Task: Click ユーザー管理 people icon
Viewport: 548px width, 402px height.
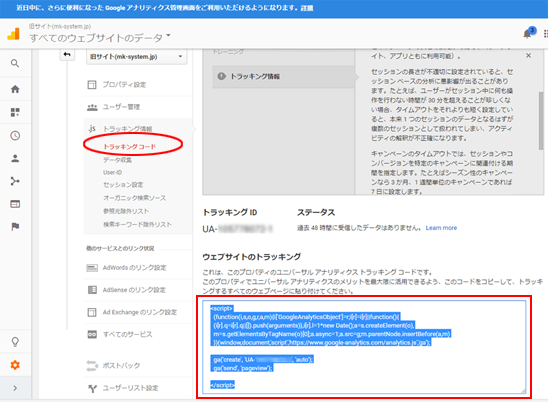Action: click(x=92, y=107)
